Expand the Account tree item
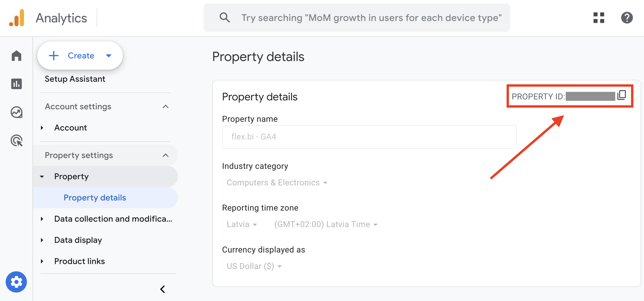 pos(42,128)
